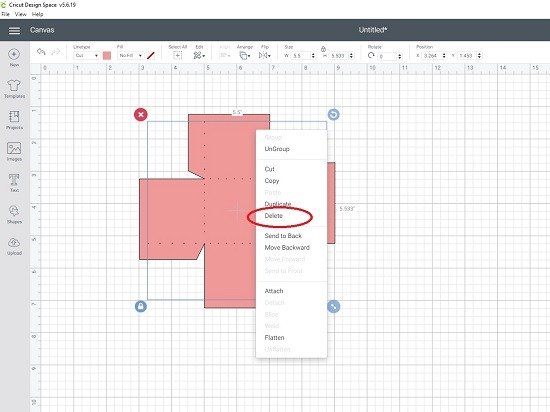Choose Flatten in the context menu
The width and height of the screenshot is (550, 412).
[x=274, y=338]
